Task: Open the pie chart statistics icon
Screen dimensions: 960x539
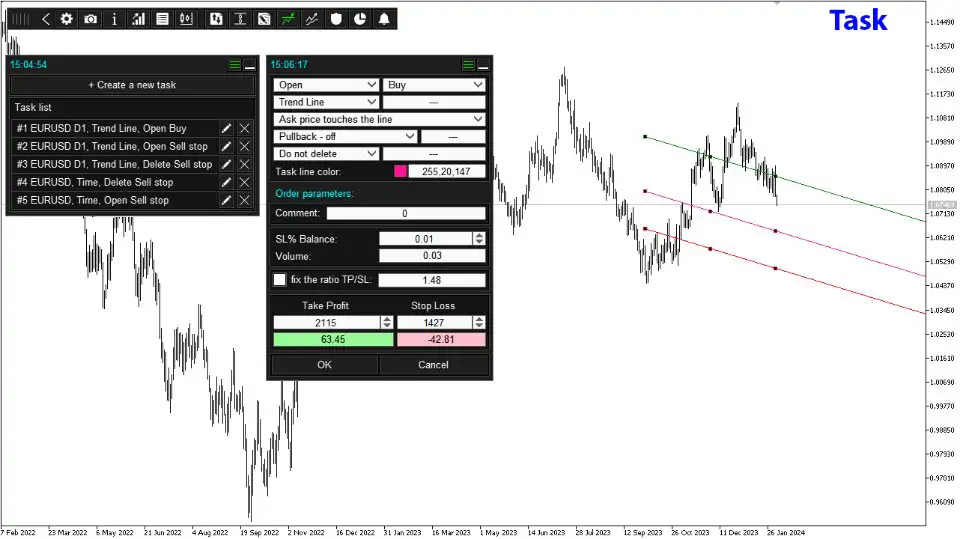Action: pyautogui.click(x=360, y=19)
